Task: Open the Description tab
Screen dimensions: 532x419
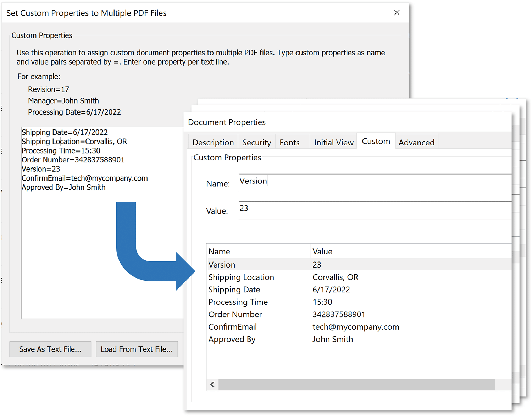Action: pos(213,143)
